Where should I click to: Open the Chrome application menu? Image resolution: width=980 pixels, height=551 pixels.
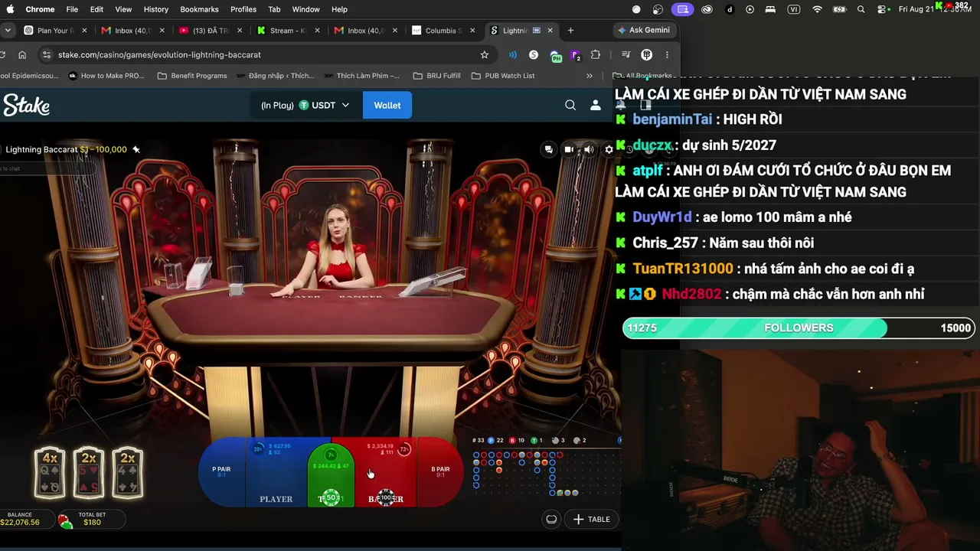pos(40,9)
